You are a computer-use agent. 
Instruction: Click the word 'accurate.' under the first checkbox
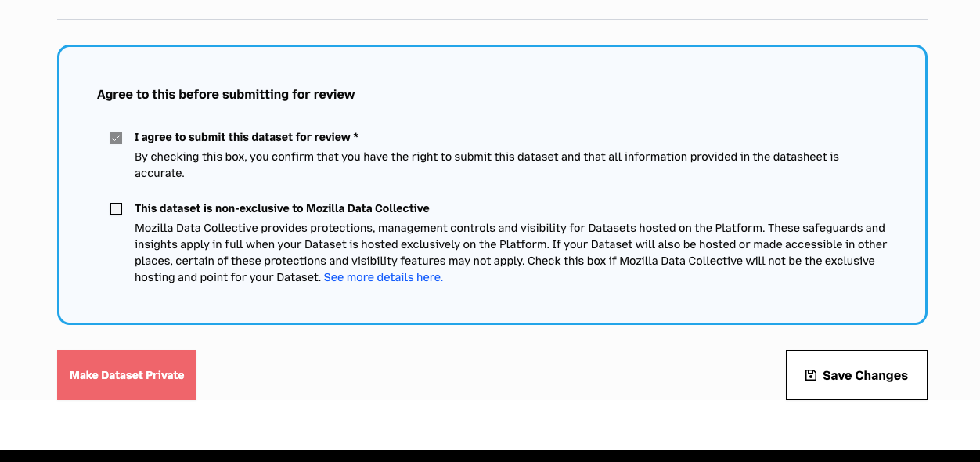click(x=160, y=173)
